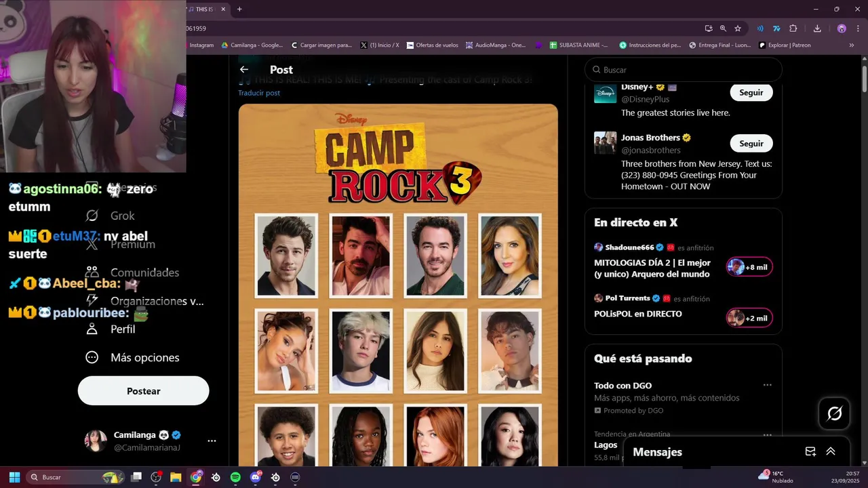Expand the Mensajes drawer
This screenshot has width=868, height=488.
[x=830, y=451]
